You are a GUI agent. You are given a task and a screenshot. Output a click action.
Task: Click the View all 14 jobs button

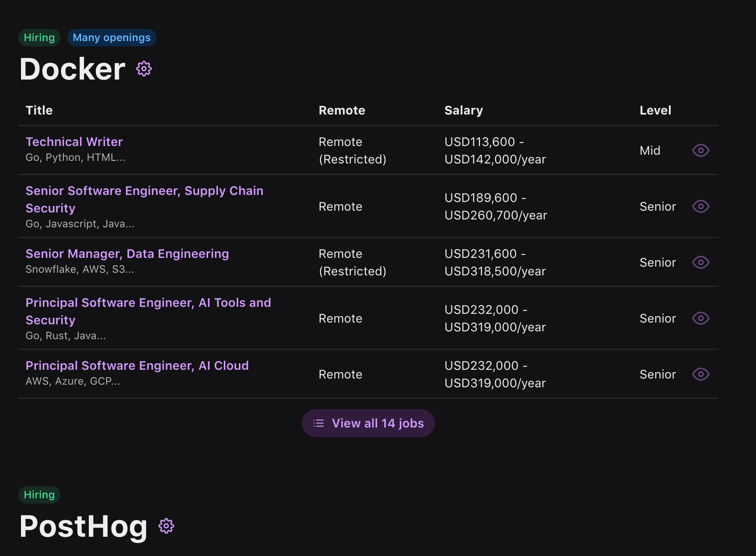368,423
